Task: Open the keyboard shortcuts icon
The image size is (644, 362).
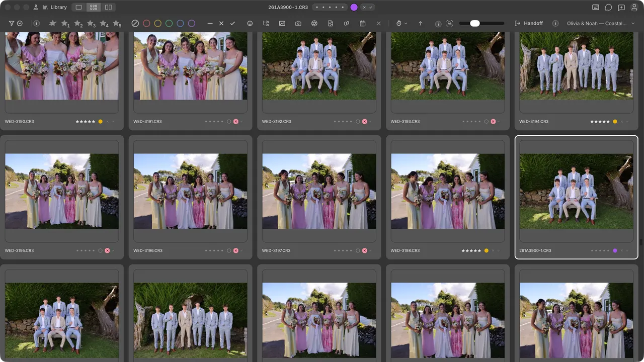Action: point(596,8)
